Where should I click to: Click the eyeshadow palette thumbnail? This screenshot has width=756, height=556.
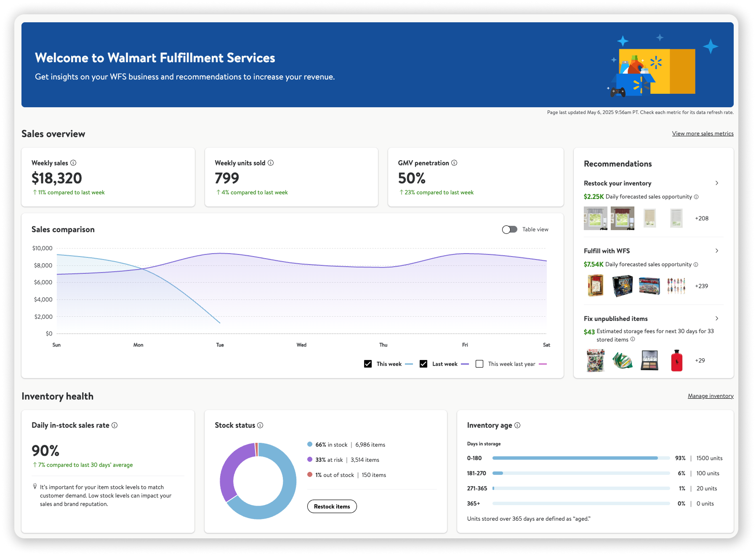pos(649,360)
